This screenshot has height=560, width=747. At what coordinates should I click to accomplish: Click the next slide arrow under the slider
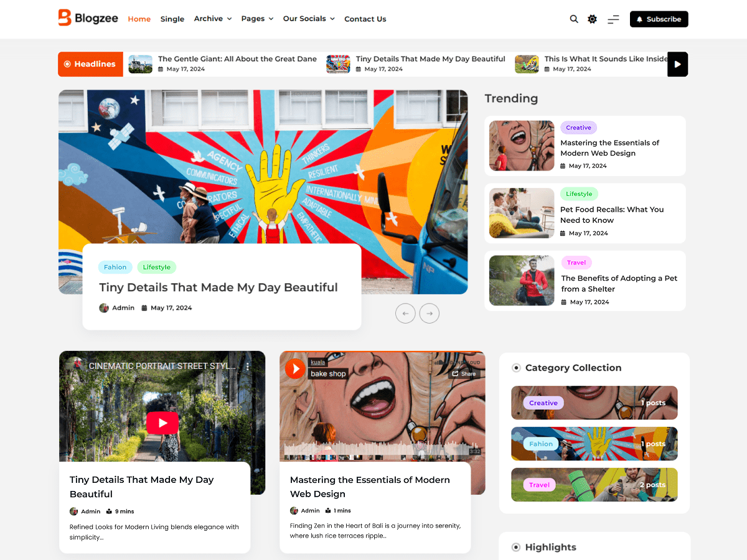pos(429,313)
